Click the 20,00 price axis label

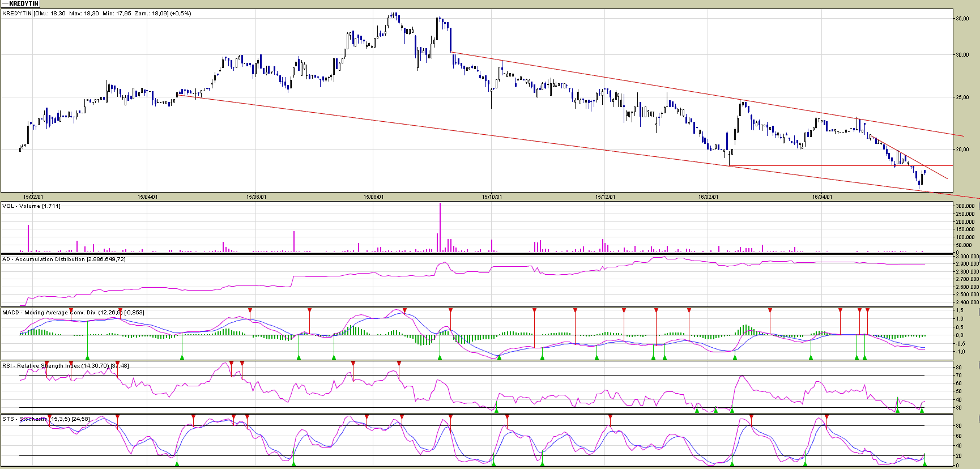962,150
